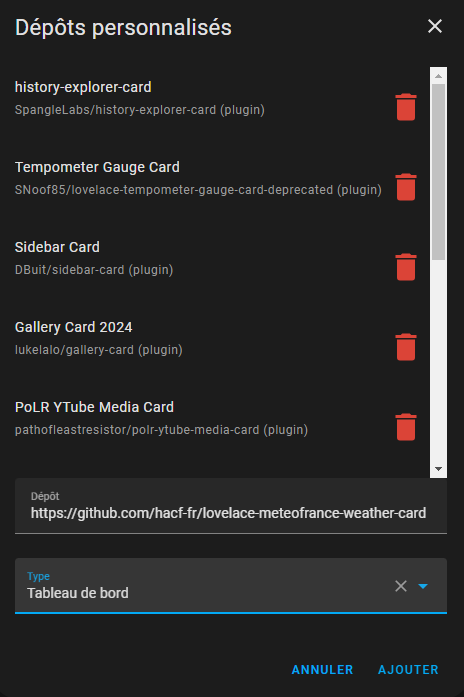Close the Dépôts personnalisés dialog
This screenshot has height=697, width=464.
[x=435, y=26]
